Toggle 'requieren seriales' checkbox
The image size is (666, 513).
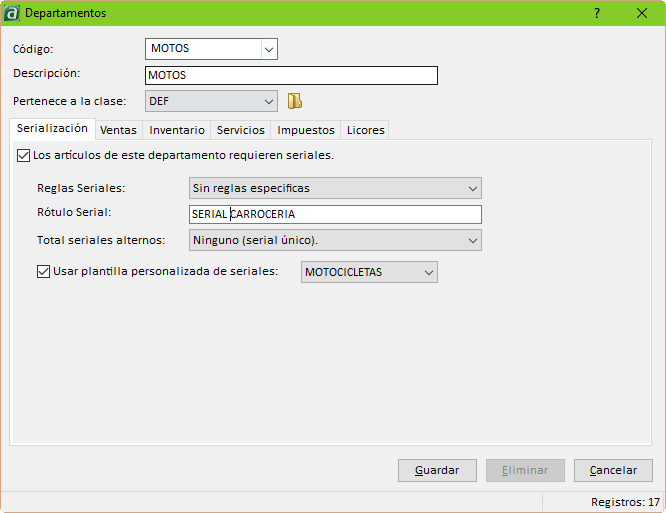(24, 156)
